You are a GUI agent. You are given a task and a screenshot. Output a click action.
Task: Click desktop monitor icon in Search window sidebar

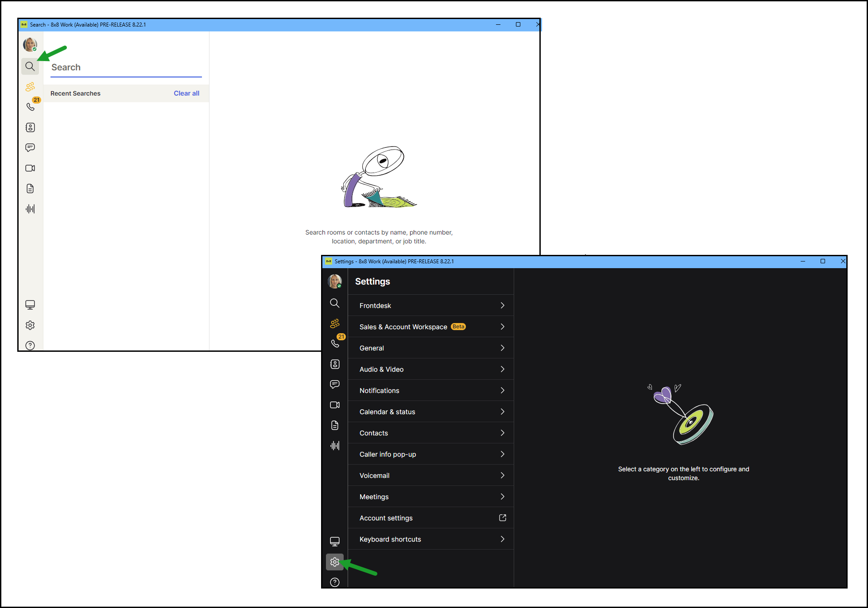pyautogui.click(x=30, y=305)
